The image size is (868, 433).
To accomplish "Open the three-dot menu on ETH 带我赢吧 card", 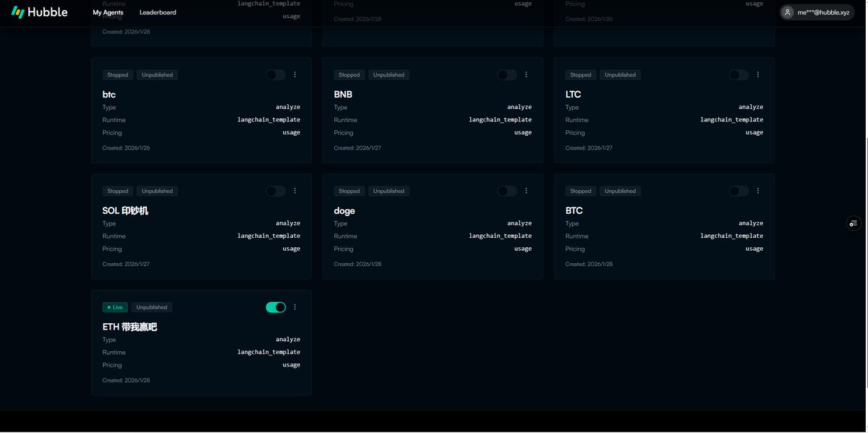I will [x=294, y=307].
